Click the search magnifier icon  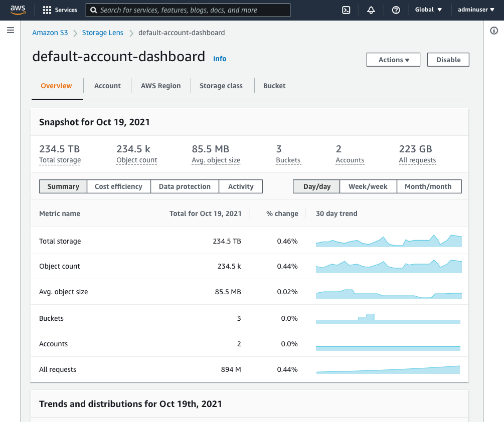tap(94, 10)
